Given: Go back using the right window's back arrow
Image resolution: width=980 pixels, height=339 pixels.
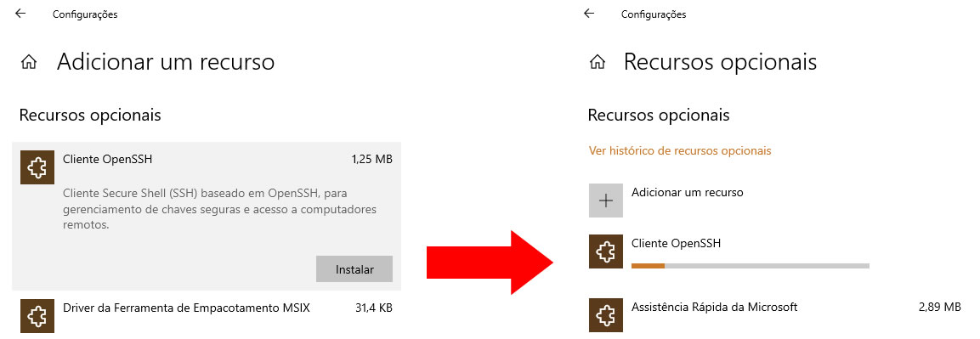Looking at the screenshot, I should pyautogui.click(x=589, y=13).
